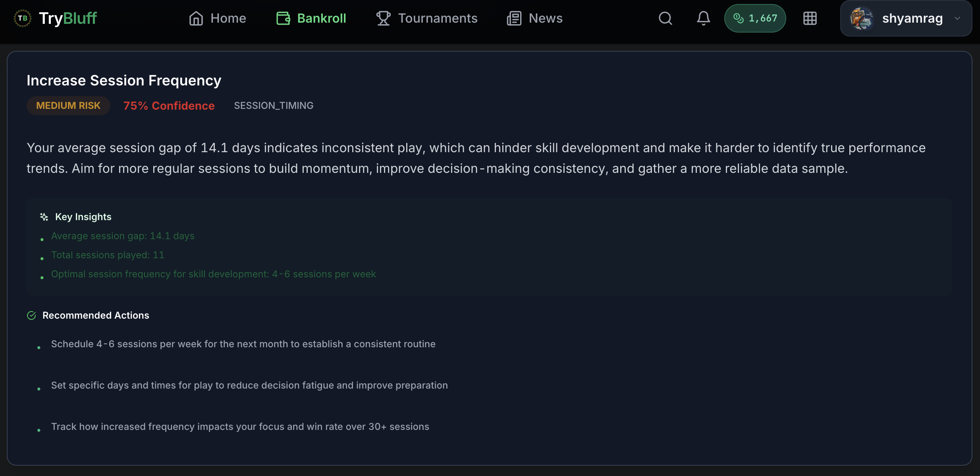Click the News newspaper icon
The width and height of the screenshot is (980, 476).
coord(513,18)
